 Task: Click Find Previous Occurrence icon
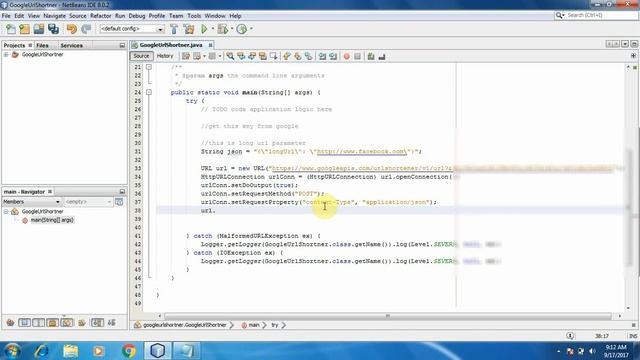click(x=241, y=56)
